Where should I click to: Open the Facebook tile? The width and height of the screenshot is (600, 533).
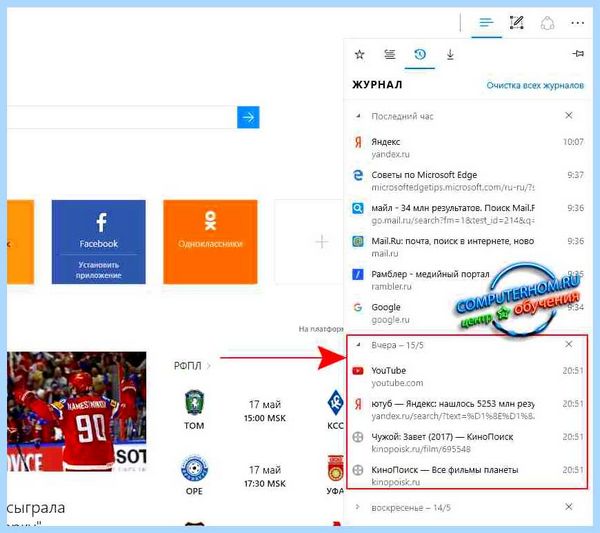[x=99, y=242]
